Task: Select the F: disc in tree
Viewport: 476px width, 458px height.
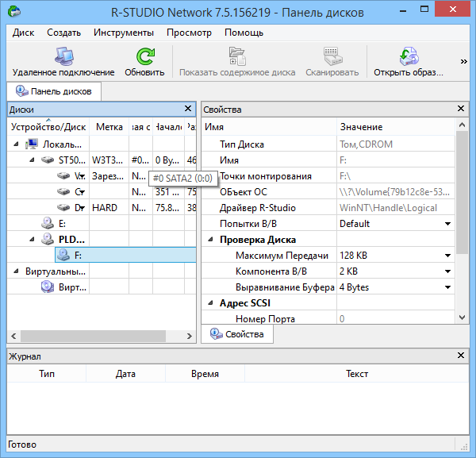Action: click(65, 255)
